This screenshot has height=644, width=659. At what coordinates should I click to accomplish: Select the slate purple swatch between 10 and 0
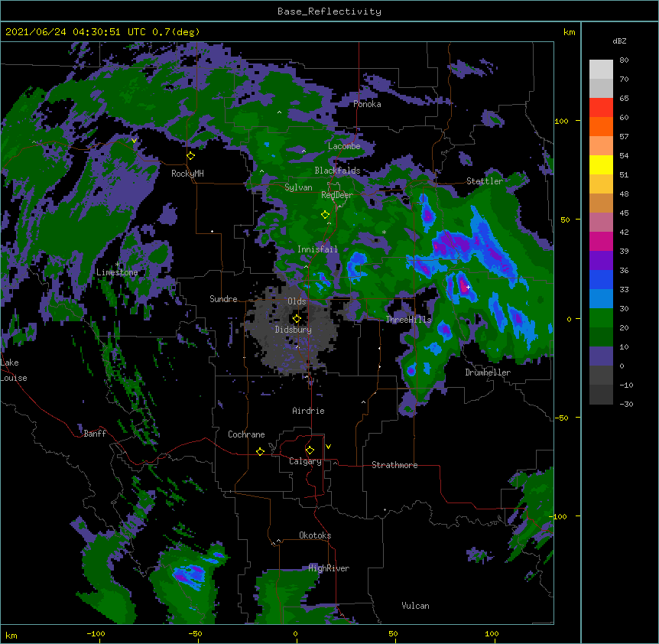point(601,356)
